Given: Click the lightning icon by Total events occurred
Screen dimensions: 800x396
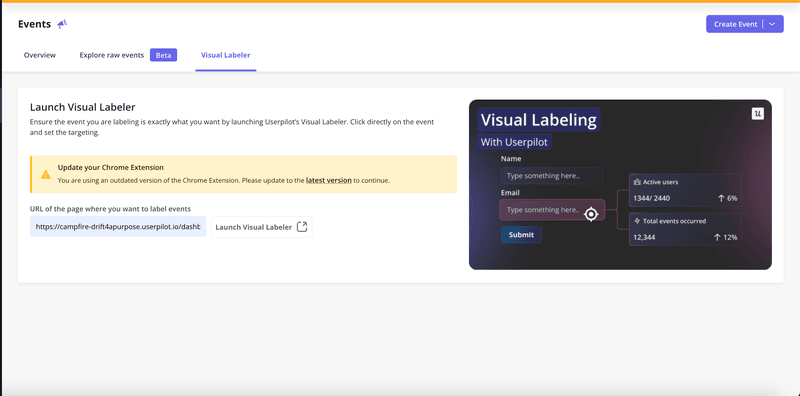Looking at the screenshot, I should coord(637,221).
